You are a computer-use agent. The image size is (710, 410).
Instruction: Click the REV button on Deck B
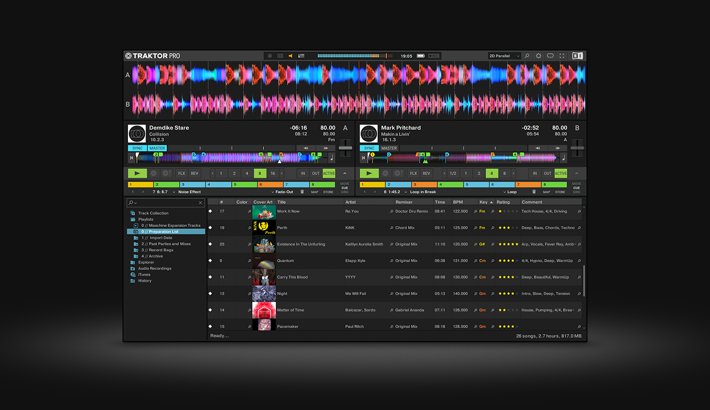[x=425, y=173]
